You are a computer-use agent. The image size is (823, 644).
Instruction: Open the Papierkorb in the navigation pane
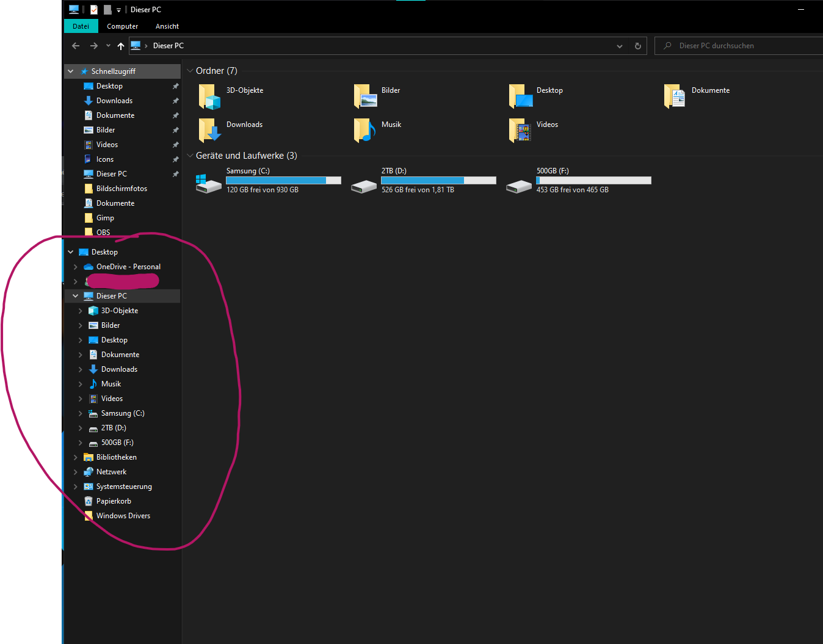114,501
